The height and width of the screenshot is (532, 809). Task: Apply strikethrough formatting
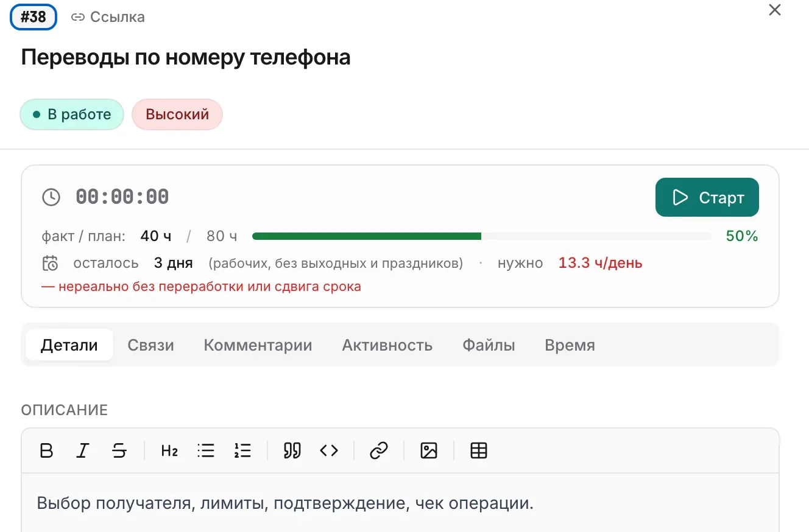click(119, 450)
